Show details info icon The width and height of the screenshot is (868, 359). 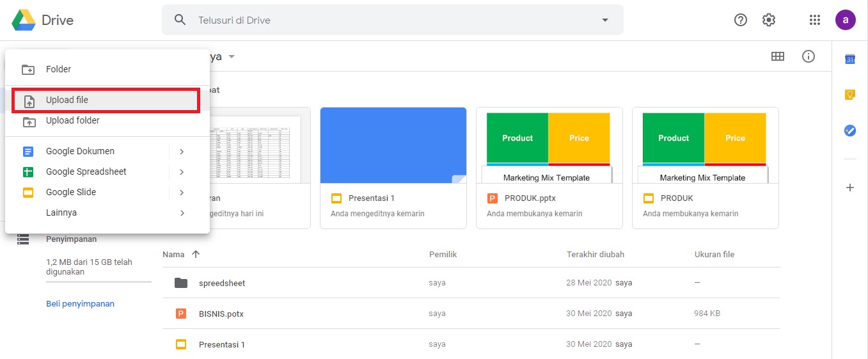809,56
